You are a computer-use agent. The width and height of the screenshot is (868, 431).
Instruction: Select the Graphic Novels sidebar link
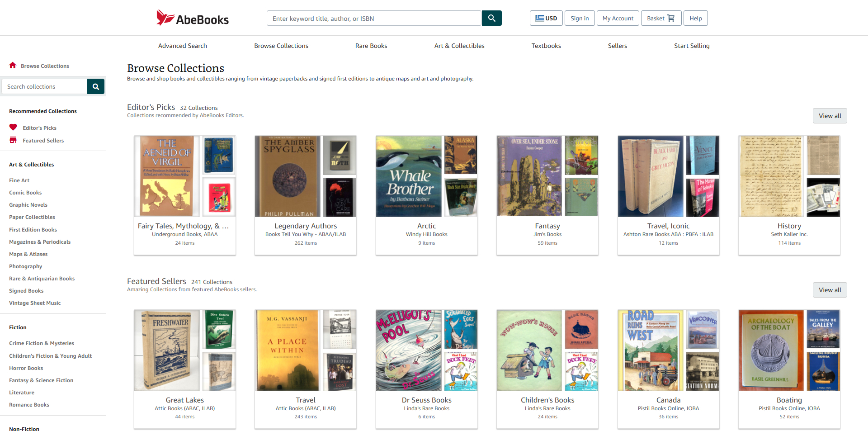point(28,204)
